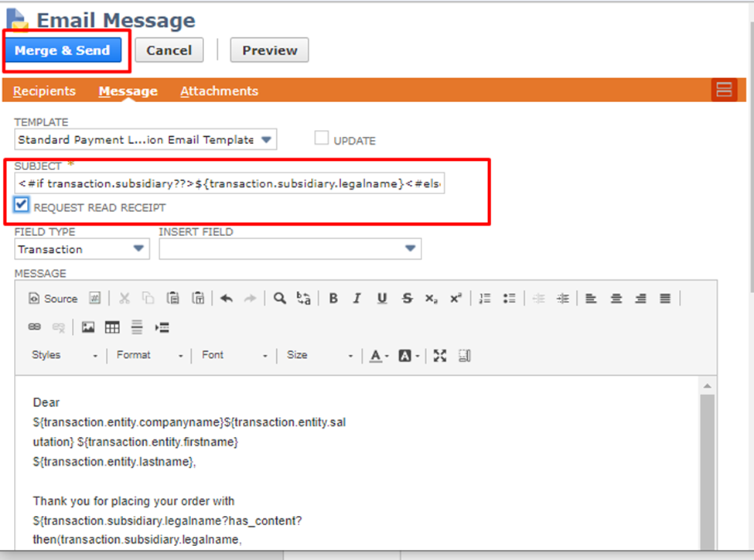Screen dimensions: 754x560
Task: Open the Font dropdown
Action: (234, 355)
